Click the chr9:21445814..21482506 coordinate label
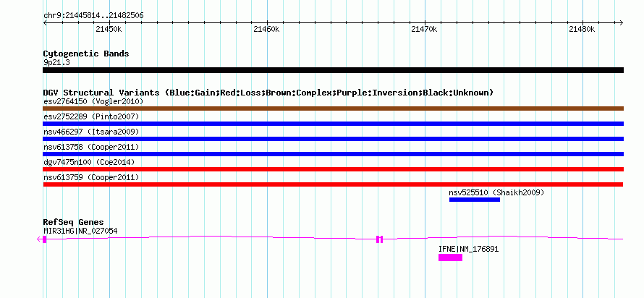This screenshot has height=298, width=644. pos(93,16)
